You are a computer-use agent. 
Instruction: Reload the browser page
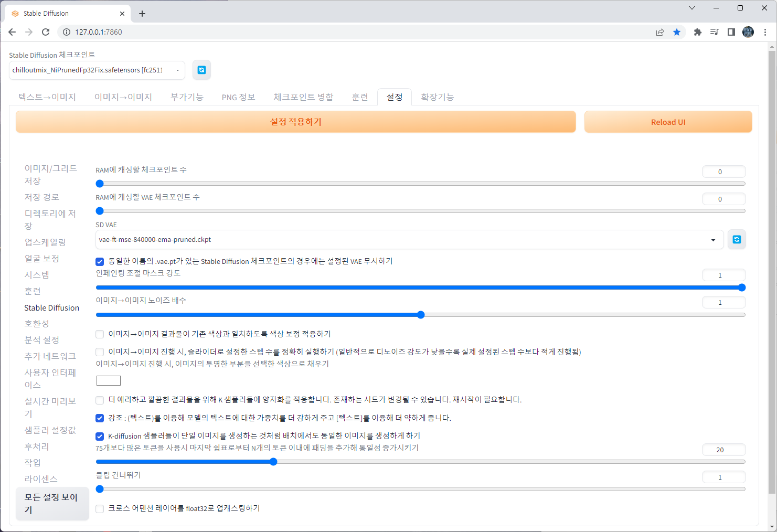[46, 32]
